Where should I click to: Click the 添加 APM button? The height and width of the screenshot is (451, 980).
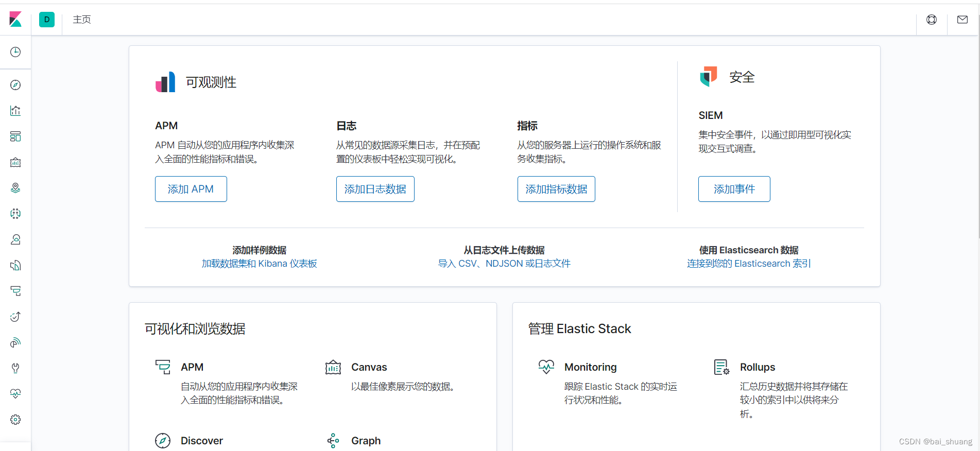pyautogui.click(x=191, y=189)
